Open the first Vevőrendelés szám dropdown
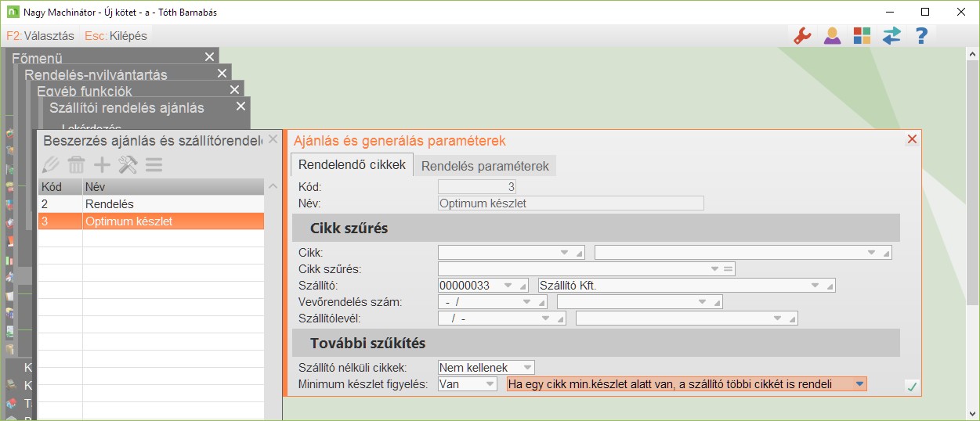 [526, 302]
